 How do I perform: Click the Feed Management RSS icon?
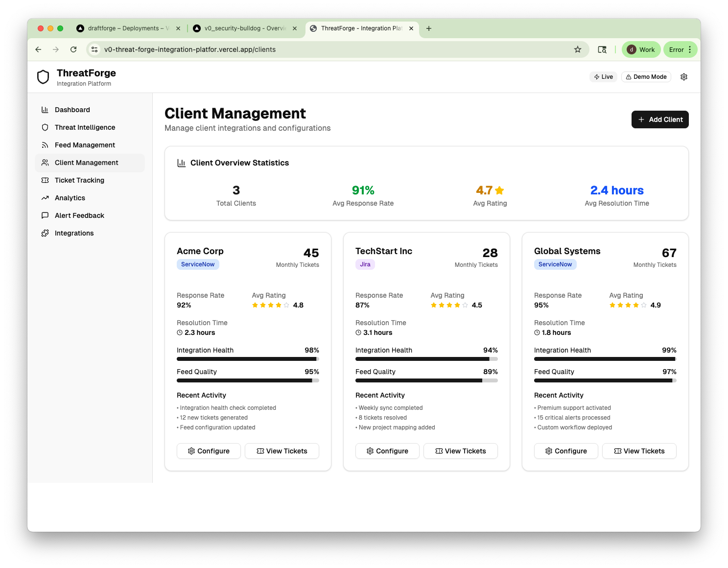pos(45,145)
